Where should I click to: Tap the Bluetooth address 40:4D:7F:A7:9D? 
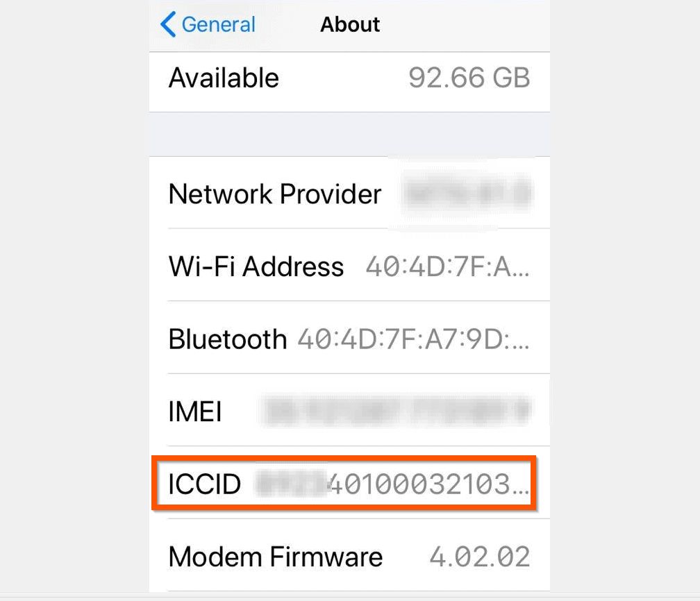(413, 339)
